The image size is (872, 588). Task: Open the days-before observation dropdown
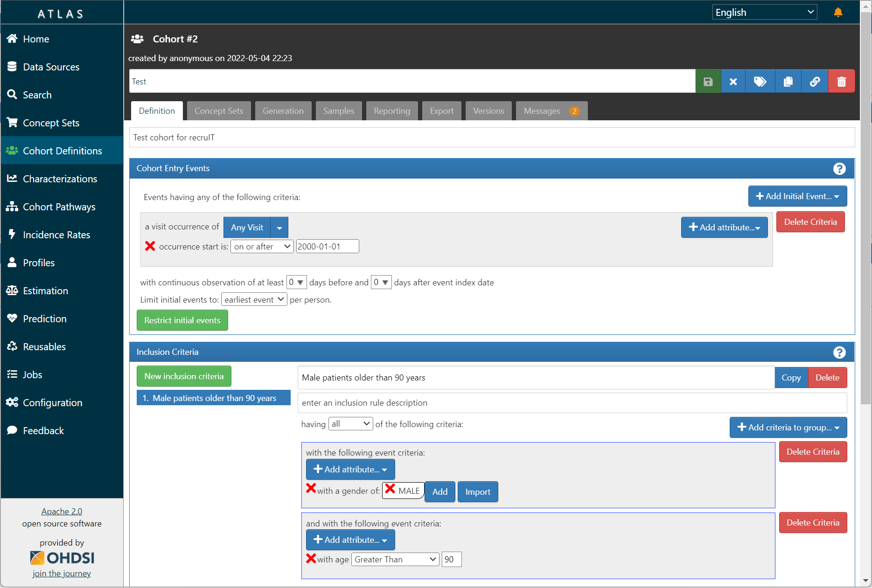pyautogui.click(x=296, y=282)
